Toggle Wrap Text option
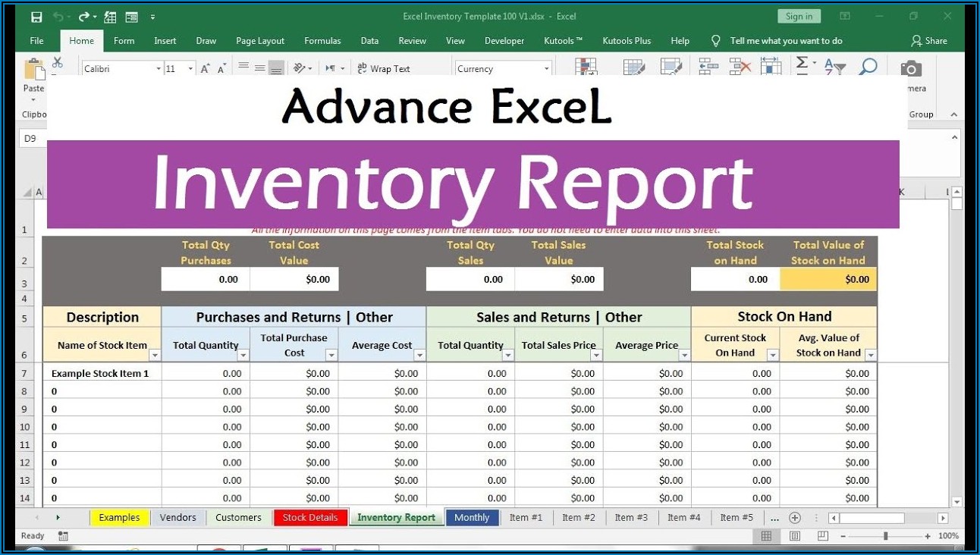Image resolution: width=980 pixels, height=555 pixels. 383,69
